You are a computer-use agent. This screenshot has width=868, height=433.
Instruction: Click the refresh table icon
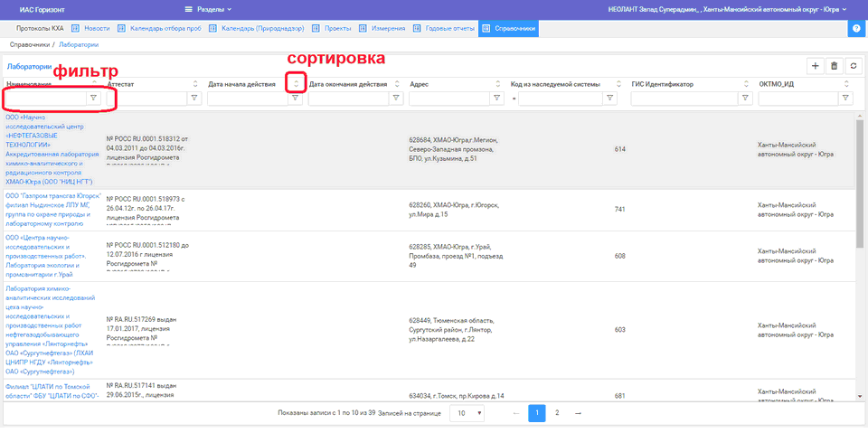click(x=852, y=66)
